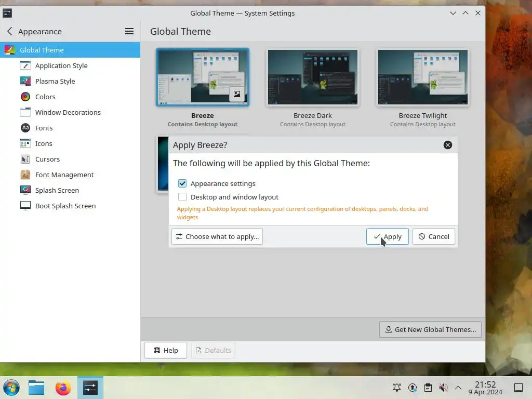This screenshot has height=399, width=532.
Task: Expand hidden system tray icons arrow
Action: [458, 388]
